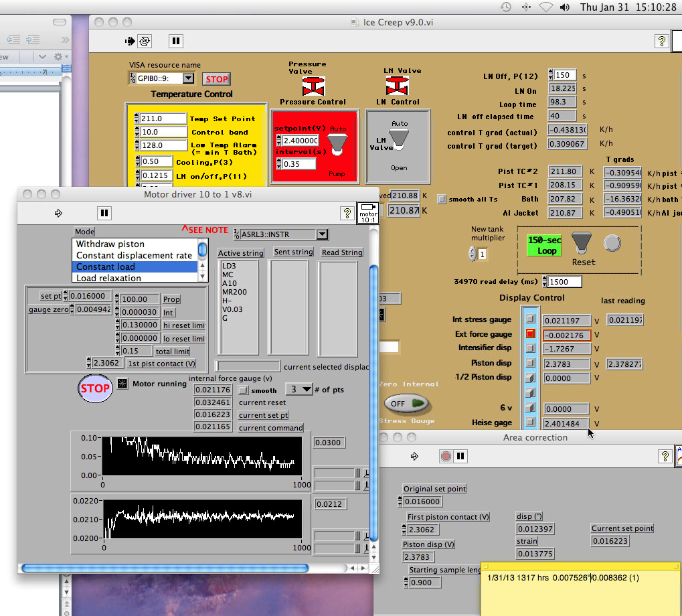Click Run Continuously in Ice Creep toolbar
Image resolution: width=682 pixels, height=616 pixels.
pyautogui.click(x=145, y=41)
